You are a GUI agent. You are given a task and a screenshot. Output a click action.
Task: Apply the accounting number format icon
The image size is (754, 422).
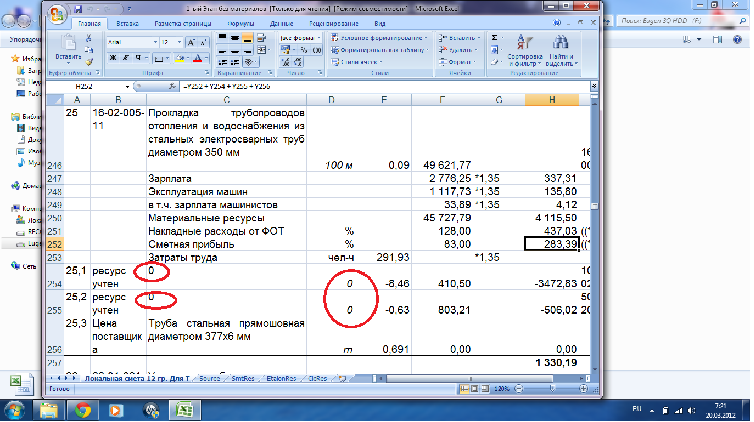pos(286,50)
